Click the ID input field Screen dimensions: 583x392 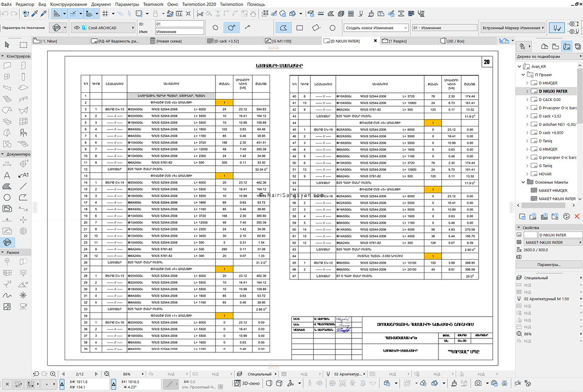pyautogui.click(x=180, y=24)
